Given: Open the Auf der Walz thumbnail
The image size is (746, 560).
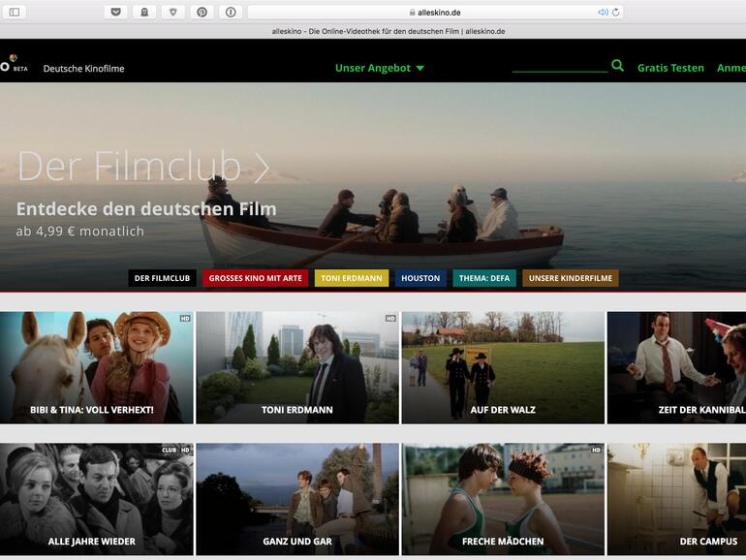Looking at the screenshot, I should [x=503, y=367].
